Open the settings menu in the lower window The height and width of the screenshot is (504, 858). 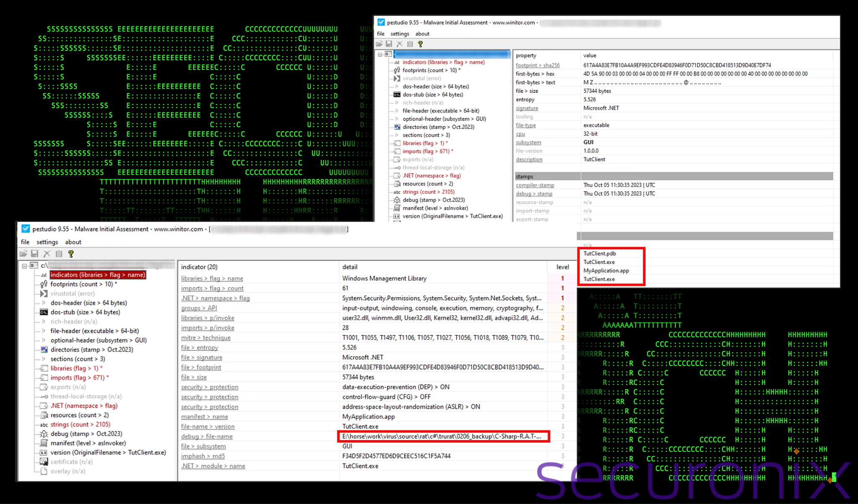coord(47,242)
